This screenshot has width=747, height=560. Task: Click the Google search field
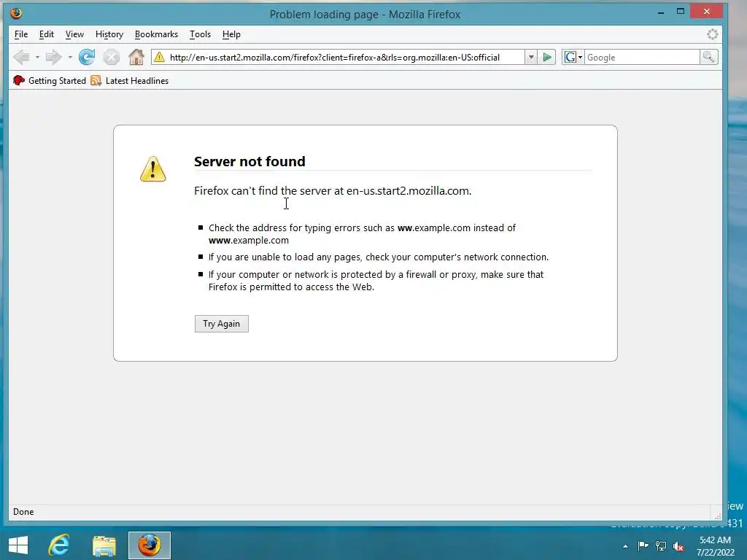pos(642,57)
